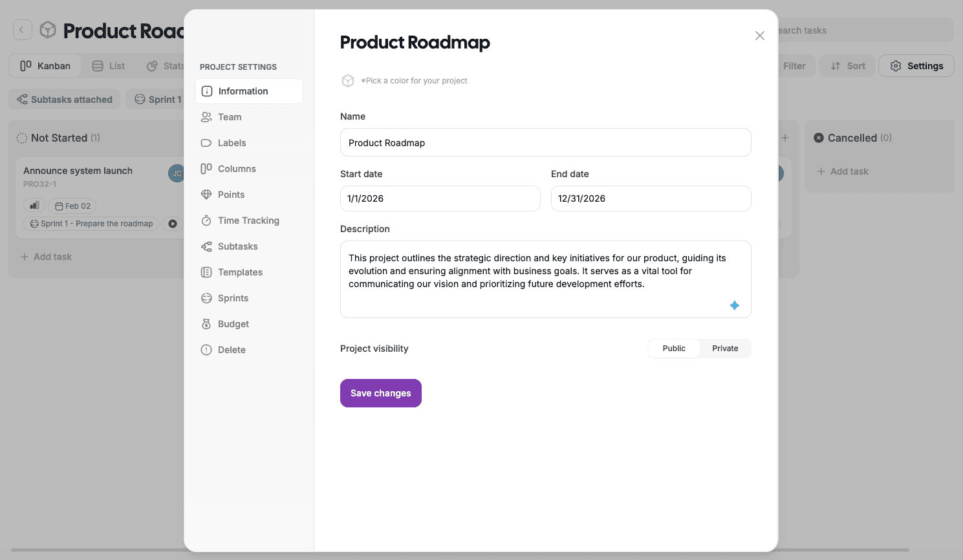Close the project settings dialog
This screenshot has height=560, width=963.
(760, 36)
